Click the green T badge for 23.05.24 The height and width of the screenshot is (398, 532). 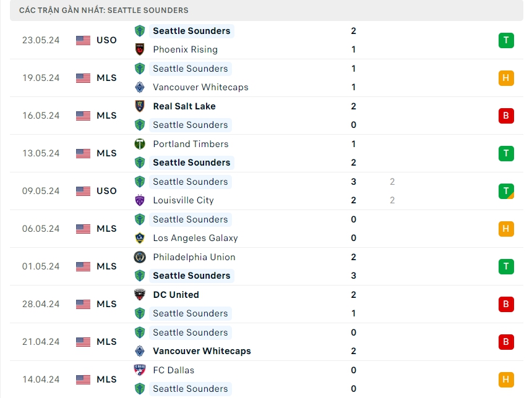(506, 41)
